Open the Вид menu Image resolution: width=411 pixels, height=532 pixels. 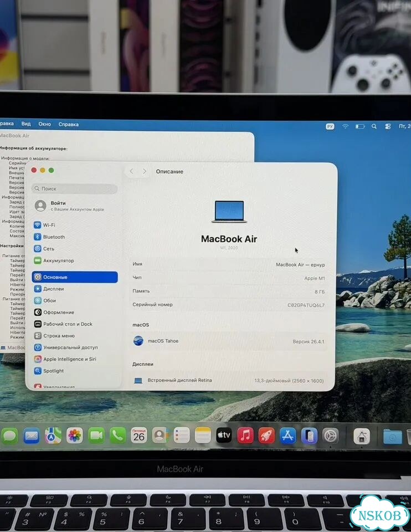(x=26, y=124)
